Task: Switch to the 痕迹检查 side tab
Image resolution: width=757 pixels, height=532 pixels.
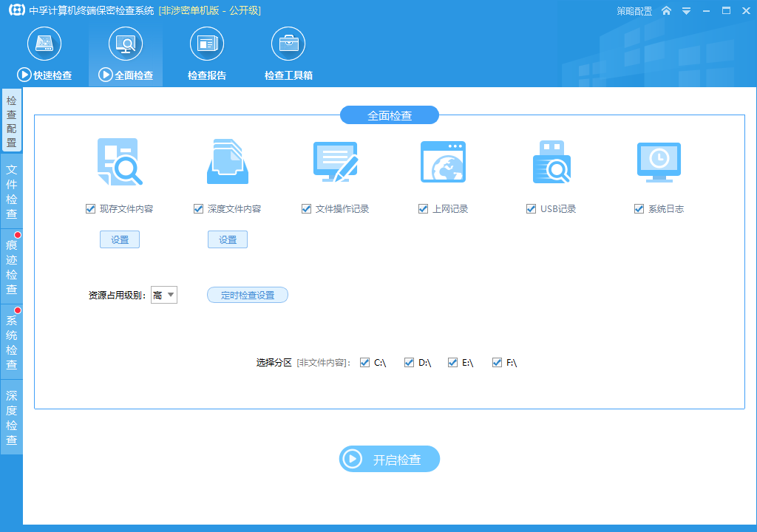Action: tap(12, 267)
